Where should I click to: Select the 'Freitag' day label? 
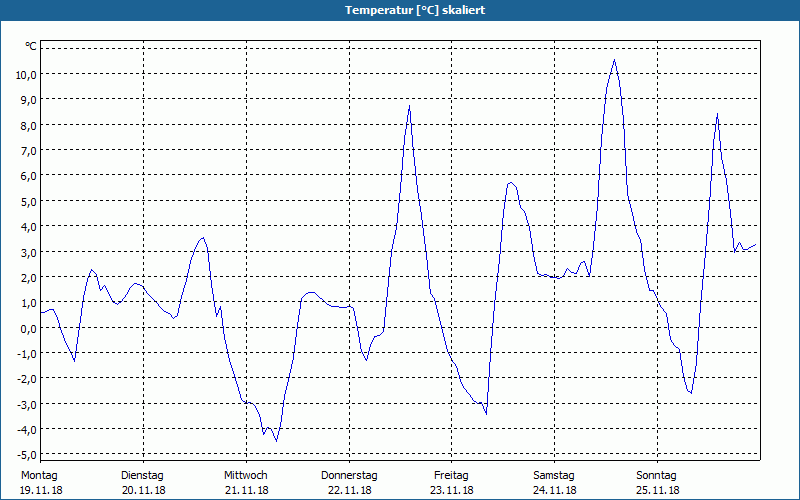(451, 476)
